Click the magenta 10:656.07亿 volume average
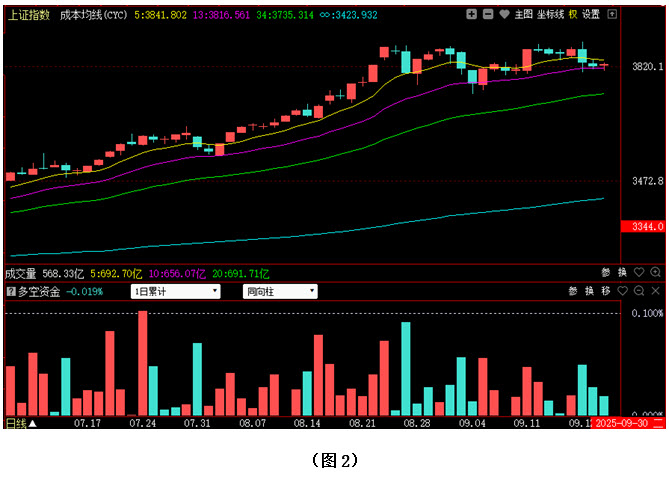This screenshot has width=669, height=482. point(177,274)
